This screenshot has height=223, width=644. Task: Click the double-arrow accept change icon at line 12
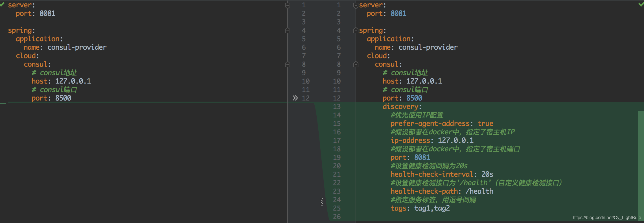[295, 98]
